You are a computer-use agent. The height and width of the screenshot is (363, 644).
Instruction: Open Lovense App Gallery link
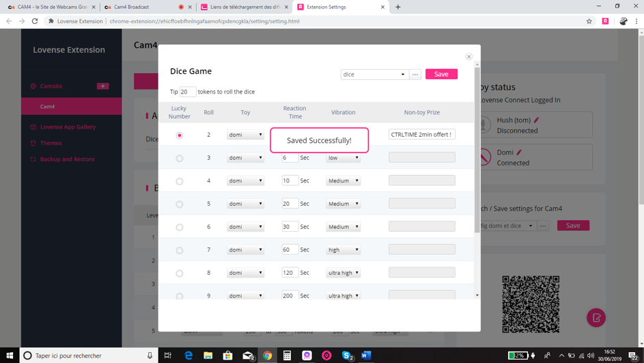(68, 127)
